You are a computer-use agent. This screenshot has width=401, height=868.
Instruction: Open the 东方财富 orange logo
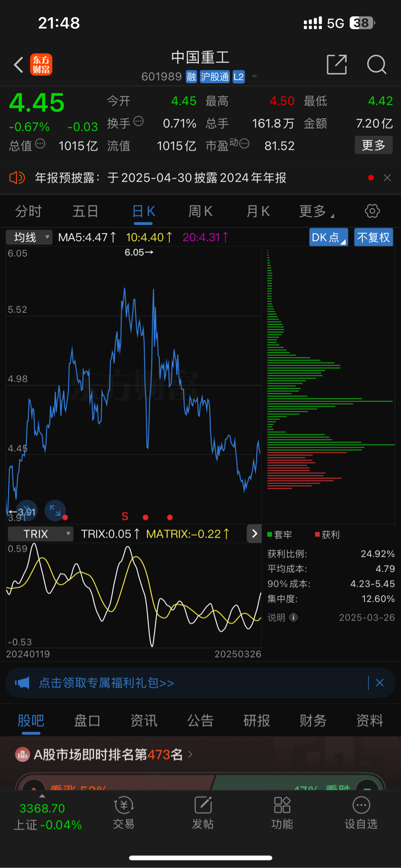[x=41, y=65]
